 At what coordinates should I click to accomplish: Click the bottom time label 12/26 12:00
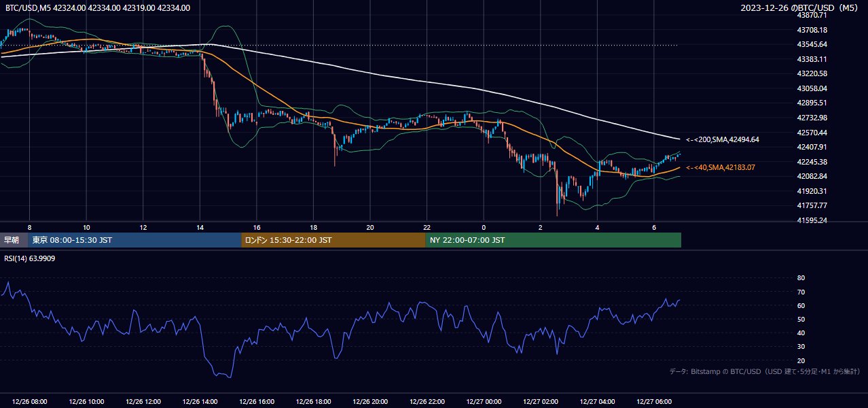(x=143, y=402)
